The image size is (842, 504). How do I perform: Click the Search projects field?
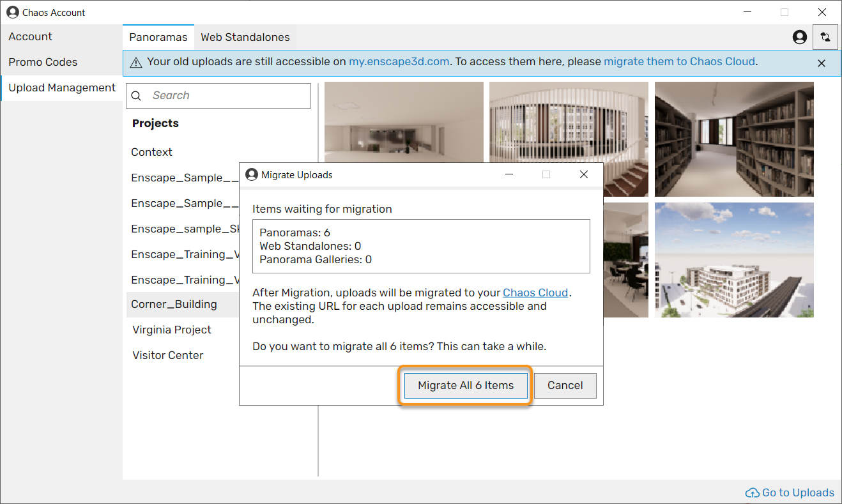(x=218, y=96)
